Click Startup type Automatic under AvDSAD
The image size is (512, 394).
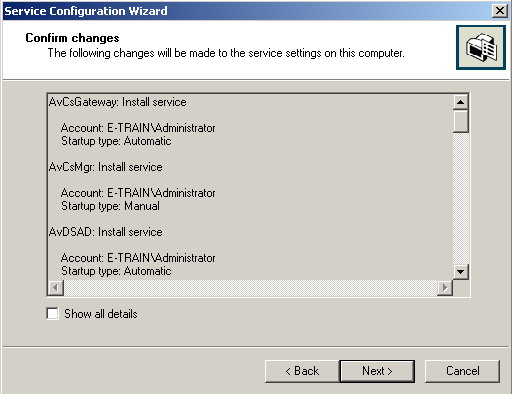(116, 271)
